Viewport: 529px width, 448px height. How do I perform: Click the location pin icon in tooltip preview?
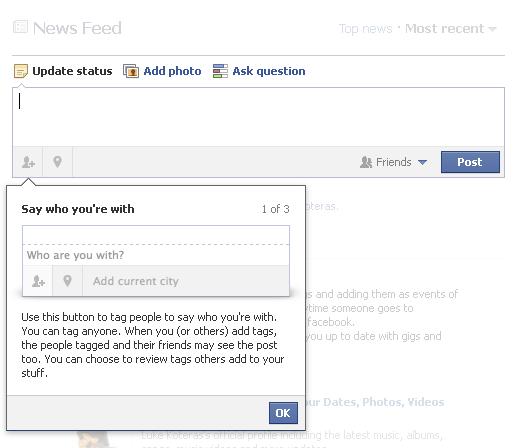click(67, 281)
